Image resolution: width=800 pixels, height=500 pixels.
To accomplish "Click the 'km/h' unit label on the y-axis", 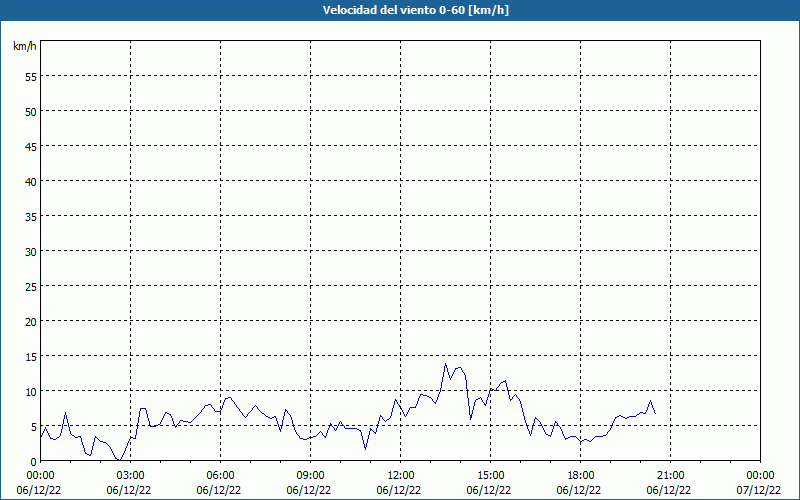I will tap(24, 46).
